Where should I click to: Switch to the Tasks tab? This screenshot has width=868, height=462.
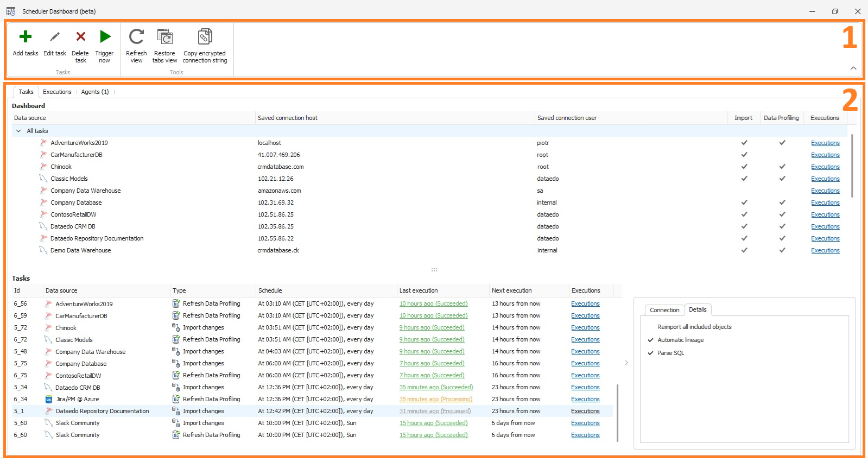[26, 92]
